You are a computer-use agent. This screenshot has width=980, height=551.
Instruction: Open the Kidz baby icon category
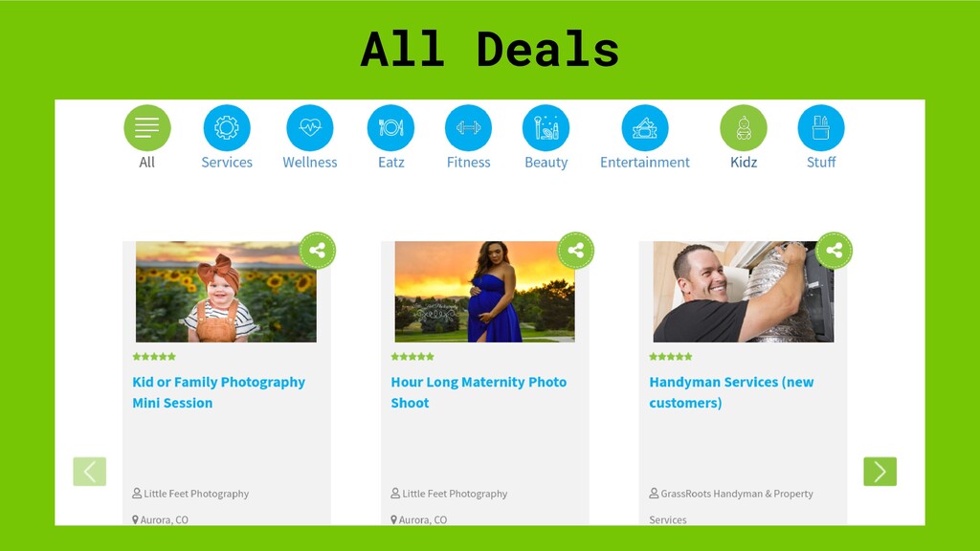744,128
